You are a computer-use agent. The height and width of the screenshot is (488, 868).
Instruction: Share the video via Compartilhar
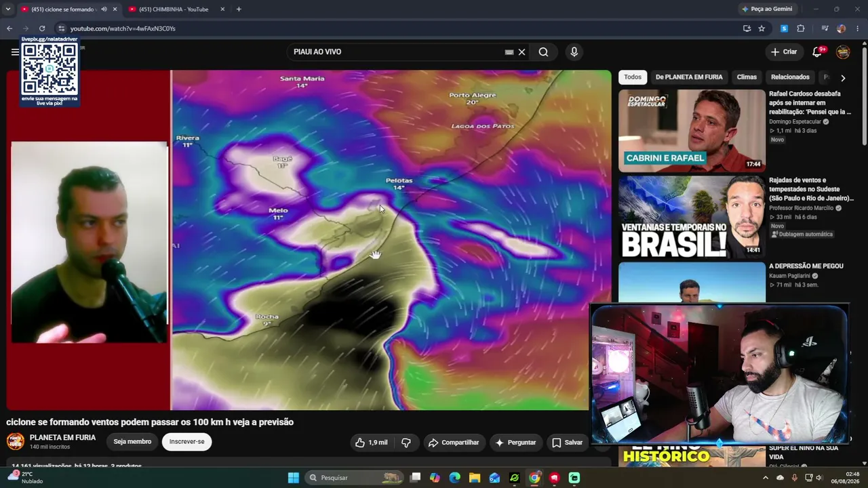point(454,443)
